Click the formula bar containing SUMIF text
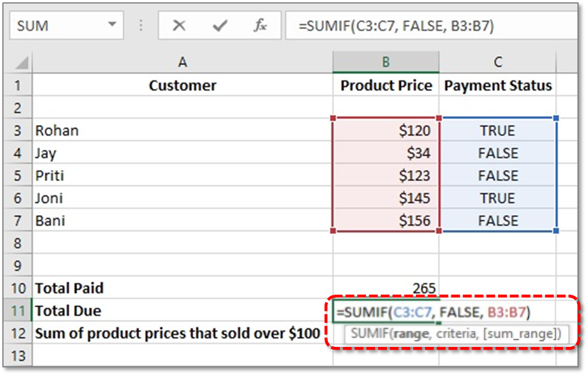This screenshot has width=588, height=375. click(431, 25)
